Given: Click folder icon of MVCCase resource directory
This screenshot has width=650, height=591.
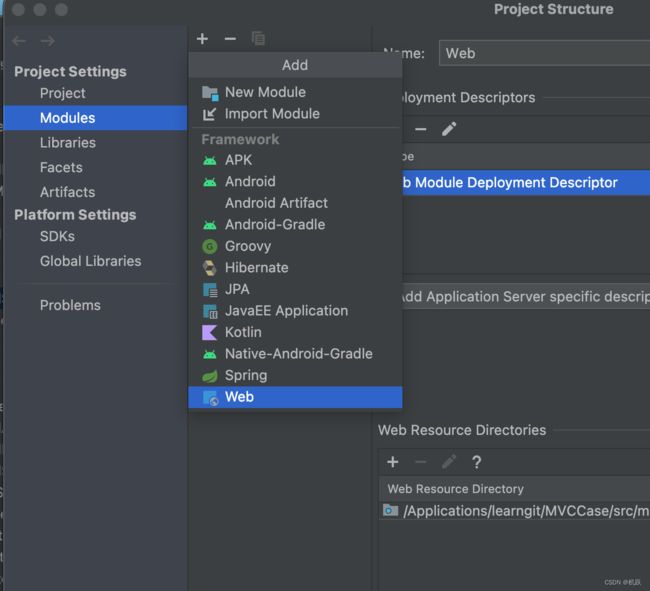Looking at the screenshot, I should pyautogui.click(x=390, y=511).
